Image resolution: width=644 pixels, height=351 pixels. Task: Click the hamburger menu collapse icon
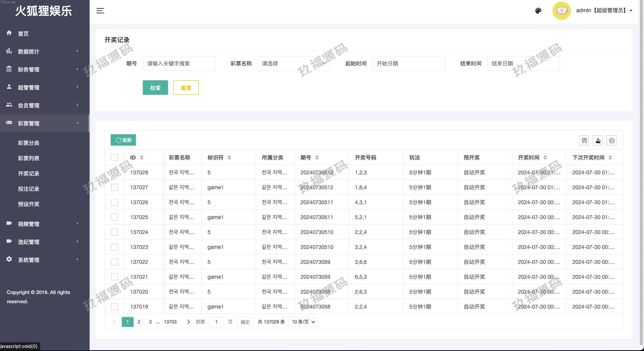click(100, 11)
